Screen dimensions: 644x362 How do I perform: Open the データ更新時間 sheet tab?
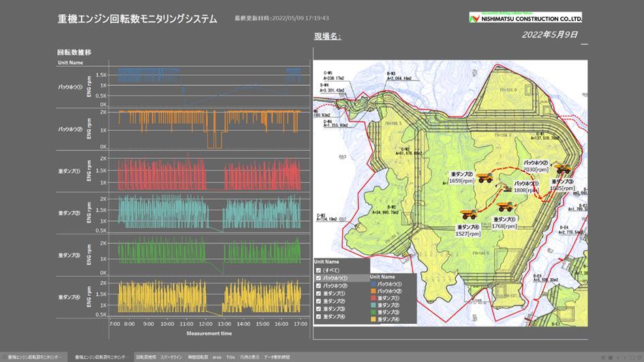tap(277, 357)
